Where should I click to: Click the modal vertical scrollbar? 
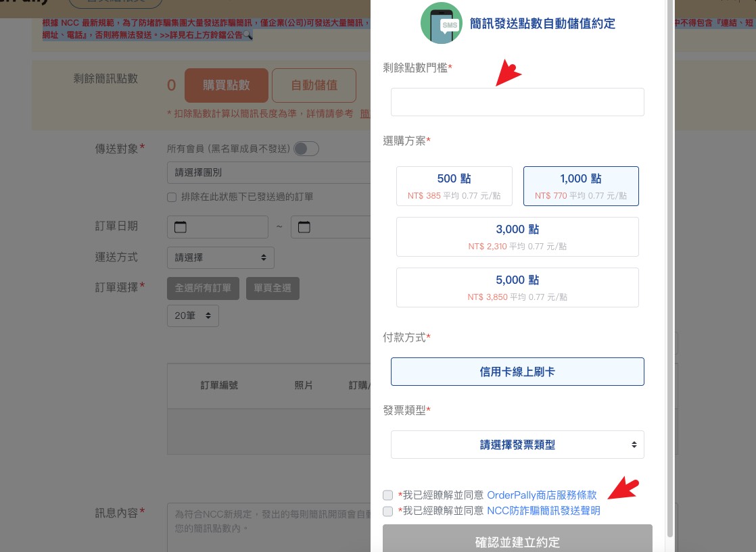click(x=669, y=269)
